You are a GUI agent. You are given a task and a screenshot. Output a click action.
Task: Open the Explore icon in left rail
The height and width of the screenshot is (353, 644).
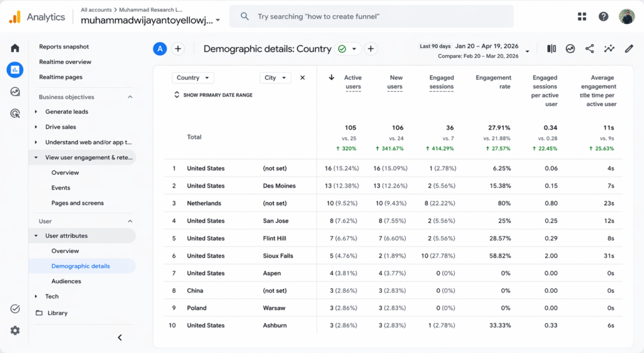pos(15,92)
